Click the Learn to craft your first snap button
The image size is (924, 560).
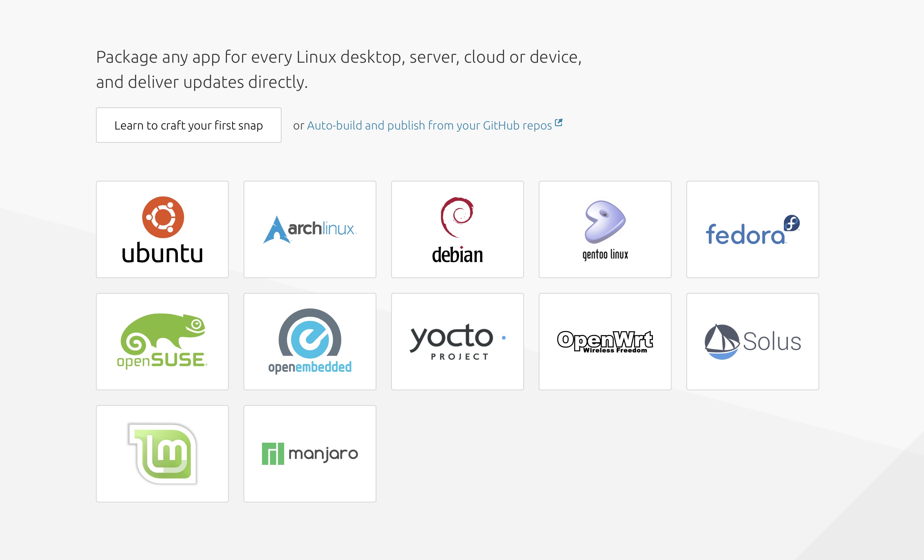tap(189, 125)
